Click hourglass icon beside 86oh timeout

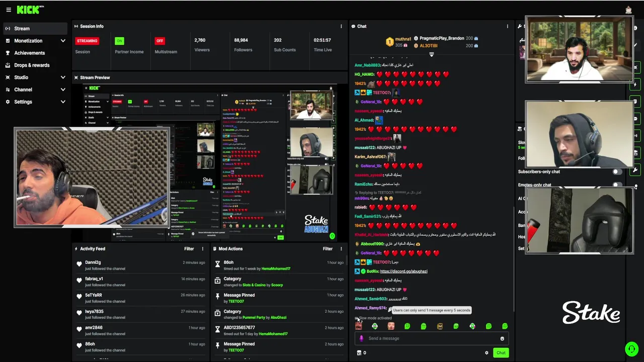point(217,264)
